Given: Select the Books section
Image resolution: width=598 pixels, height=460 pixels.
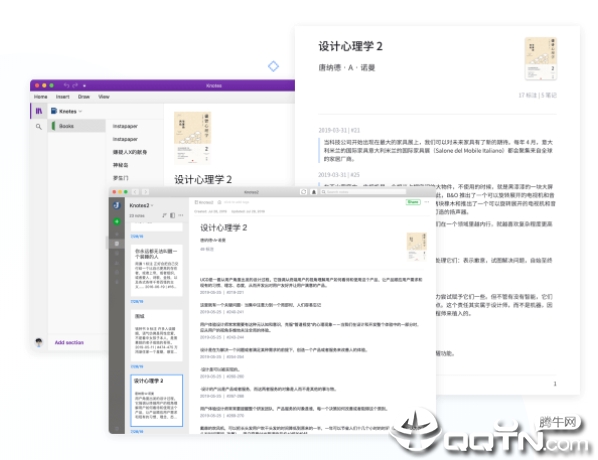Looking at the screenshot, I should point(77,126).
